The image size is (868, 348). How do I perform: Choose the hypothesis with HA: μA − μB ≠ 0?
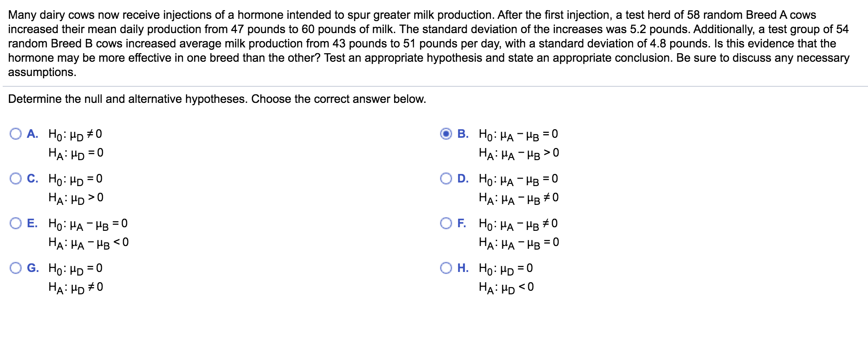point(446,178)
